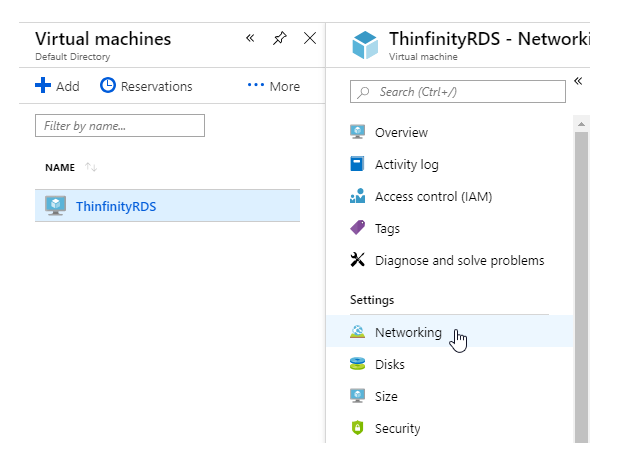Pin the Virtual machines blade
619x474 pixels.
(279, 38)
